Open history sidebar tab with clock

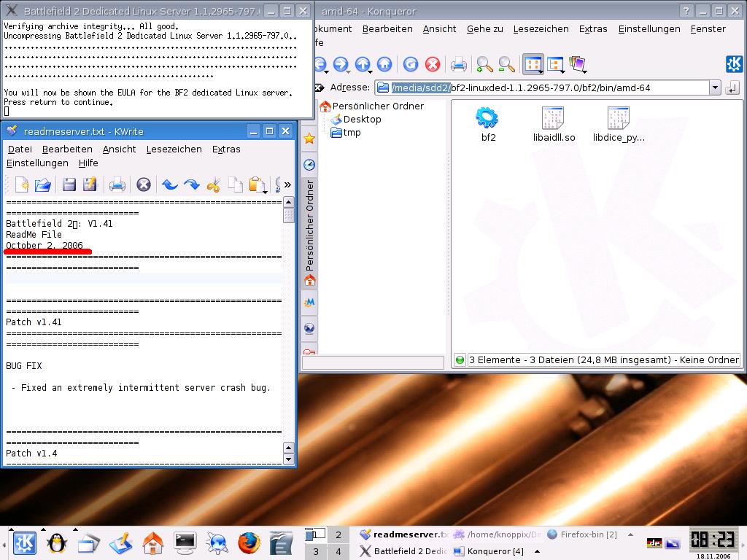click(x=309, y=165)
